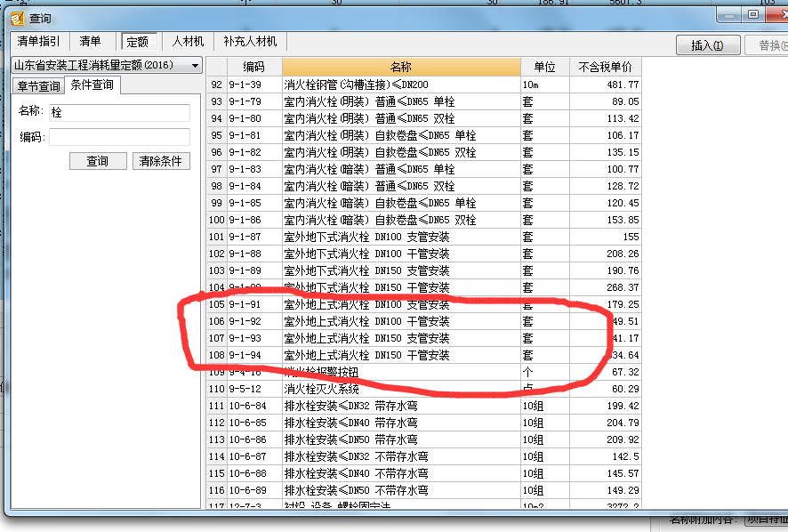This screenshot has height=532, width=788.
Task: Switch to the 清单 tab
Action: (x=91, y=41)
